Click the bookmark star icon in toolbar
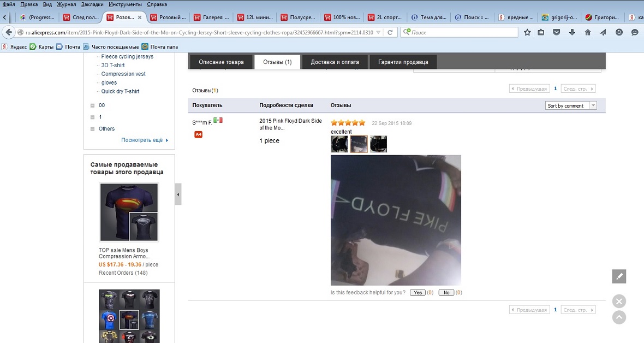Screen dimensions: 644x343 (x=527, y=32)
